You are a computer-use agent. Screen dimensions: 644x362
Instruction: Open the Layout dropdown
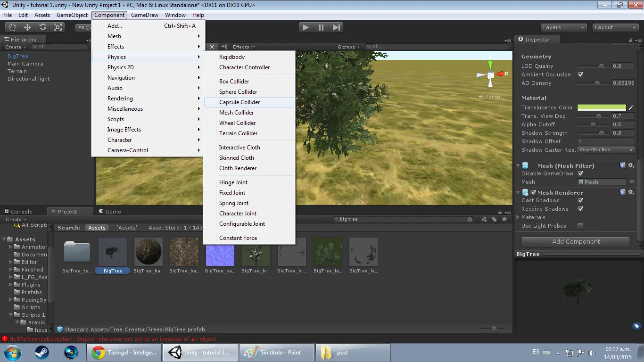[x=615, y=27]
